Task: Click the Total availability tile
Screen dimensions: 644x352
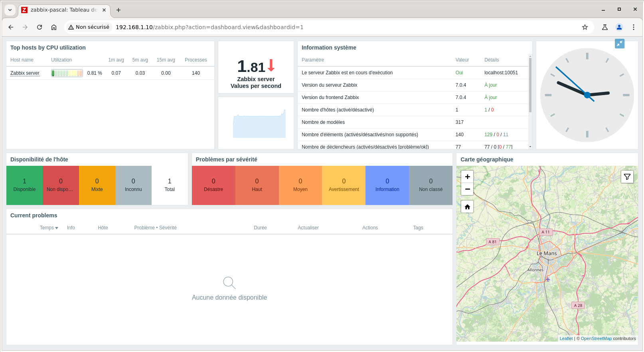Action: tap(170, 185)
